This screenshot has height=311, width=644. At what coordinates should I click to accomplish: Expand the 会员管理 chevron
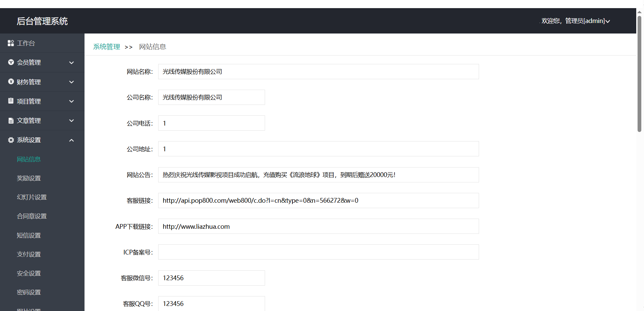pyautogui.click(x=71, y=63)
